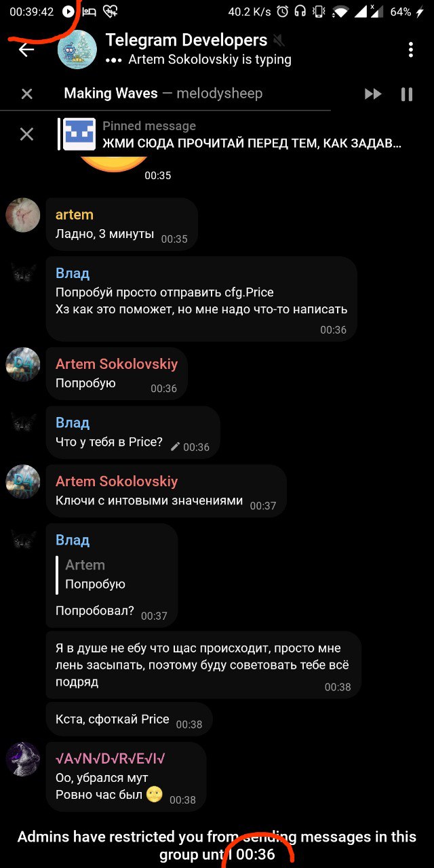
Task: Toggle audio playback speed fast-forward icon
Action: pos(373,94)
